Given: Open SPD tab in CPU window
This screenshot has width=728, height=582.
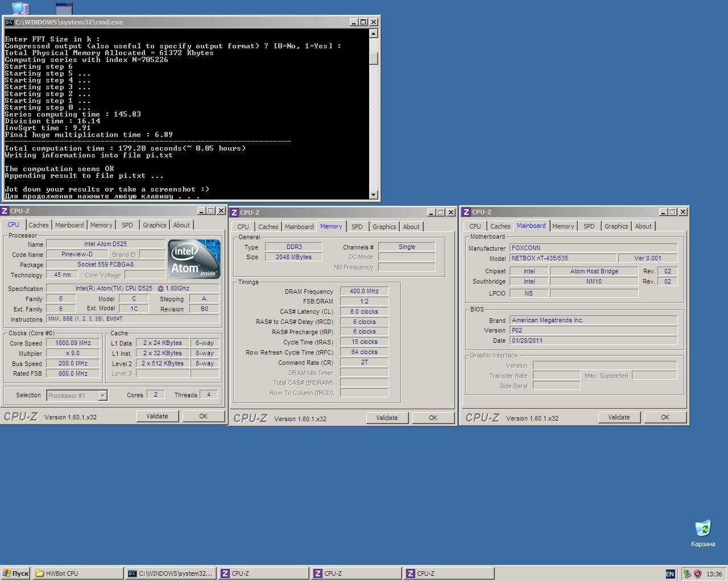Looking at the screenshot, I should [127, 225].
